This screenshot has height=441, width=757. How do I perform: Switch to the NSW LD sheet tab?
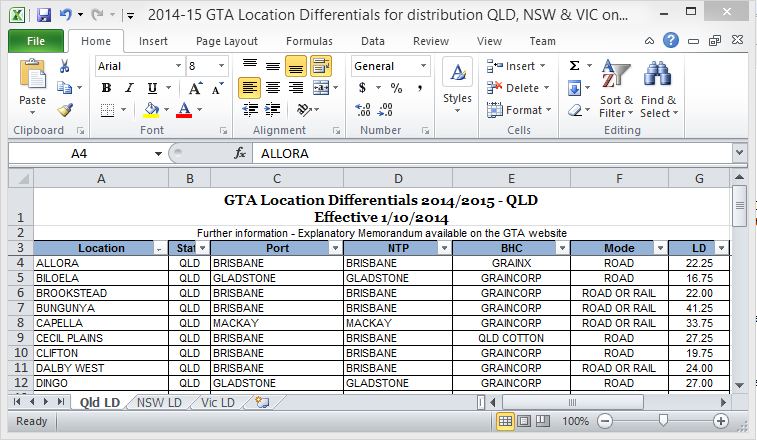(159, 402)
